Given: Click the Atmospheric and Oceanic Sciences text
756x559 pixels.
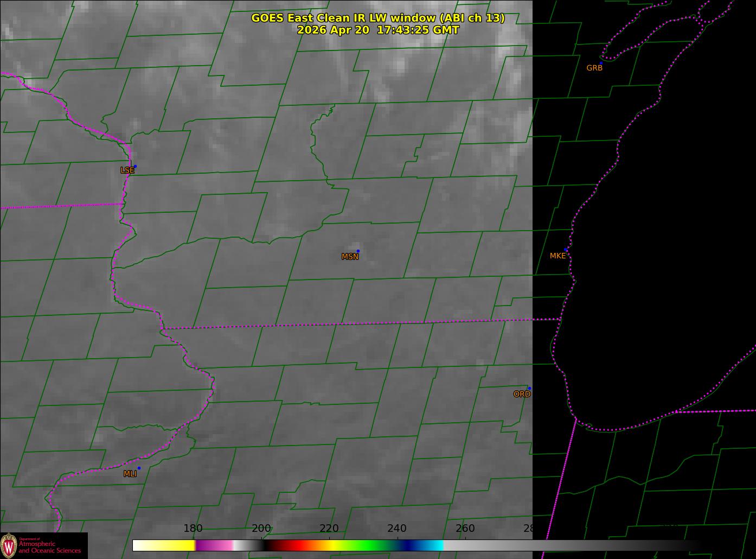Looking at the screenshot, I should tap(50, 547).
